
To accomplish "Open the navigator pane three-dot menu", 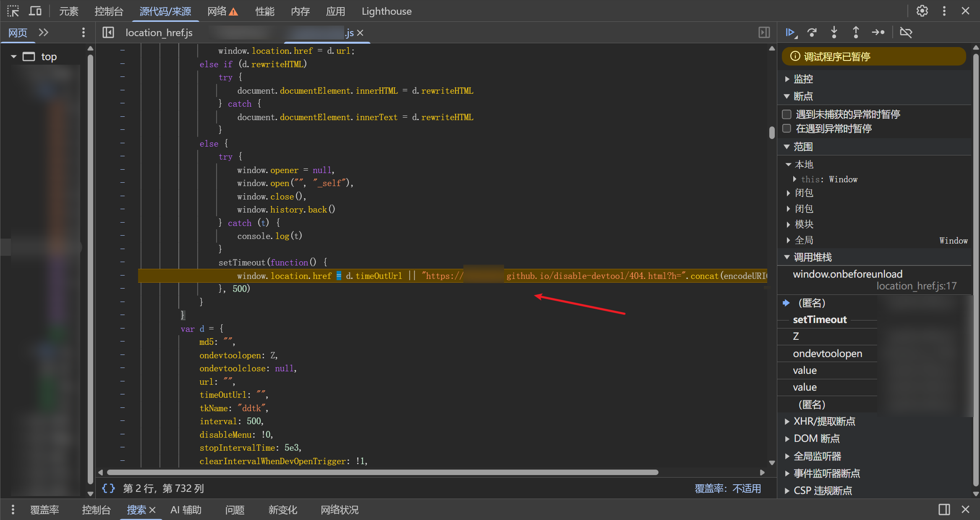I will 84,32.
